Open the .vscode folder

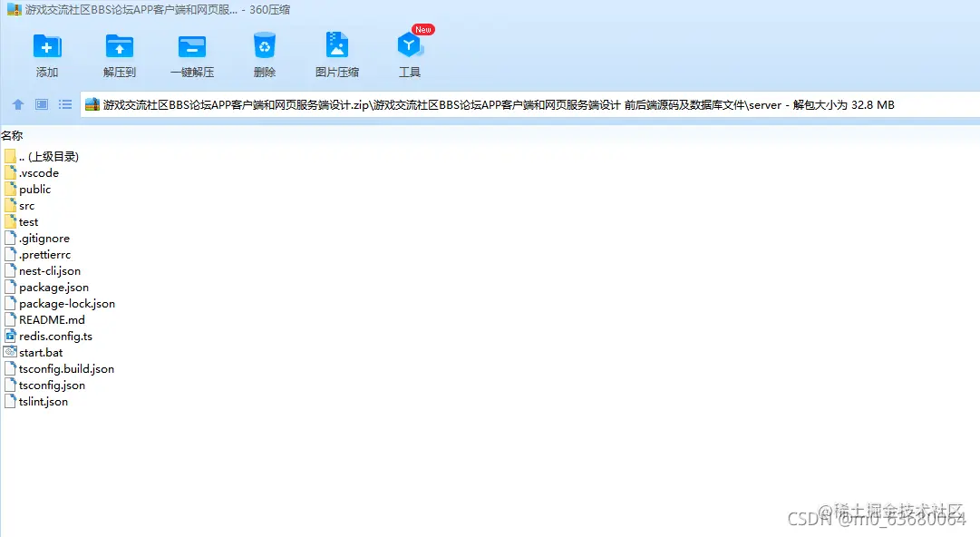tap(36, 172)
